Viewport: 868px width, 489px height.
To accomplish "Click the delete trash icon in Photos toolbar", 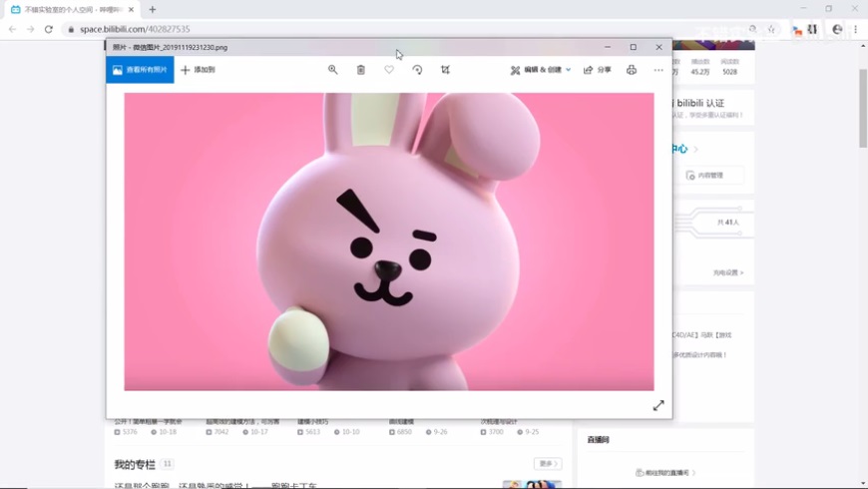I will pos(361,70).
